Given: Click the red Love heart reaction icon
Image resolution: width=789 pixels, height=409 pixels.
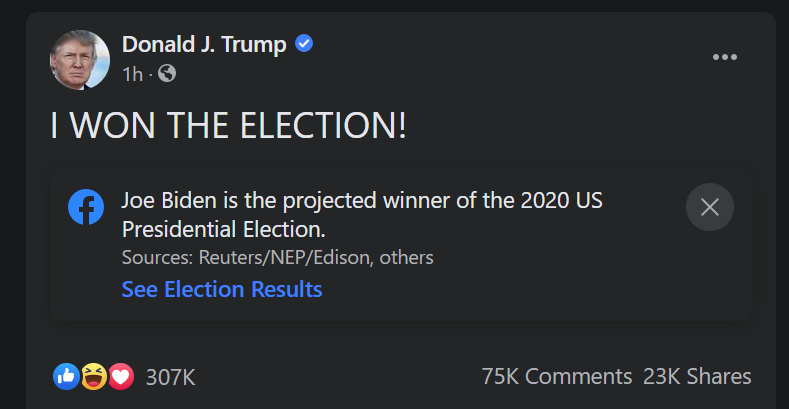Looking at the screenshot, I should [121, 376].
